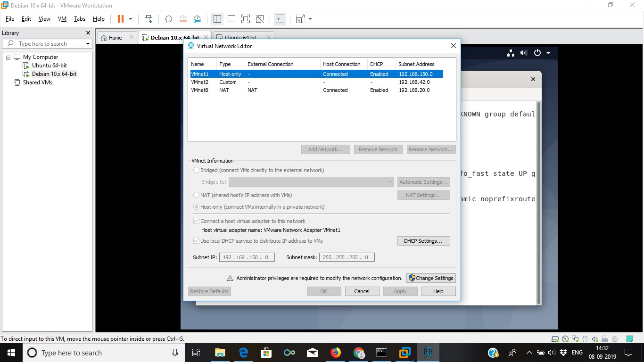Take a snapshot of the virtual machine
The height and width of the screenshot is (362, 644).
168,19
